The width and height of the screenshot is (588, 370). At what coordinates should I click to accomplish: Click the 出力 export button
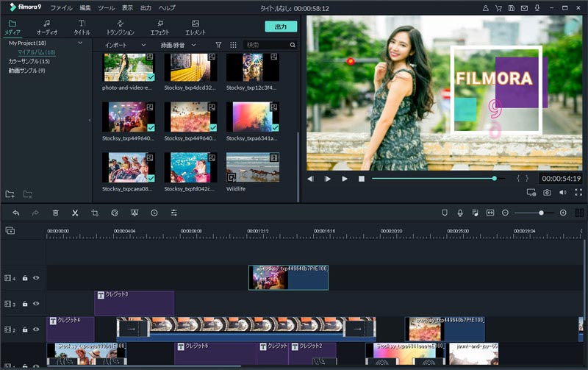pyautogui.click(x=281, y=26)
